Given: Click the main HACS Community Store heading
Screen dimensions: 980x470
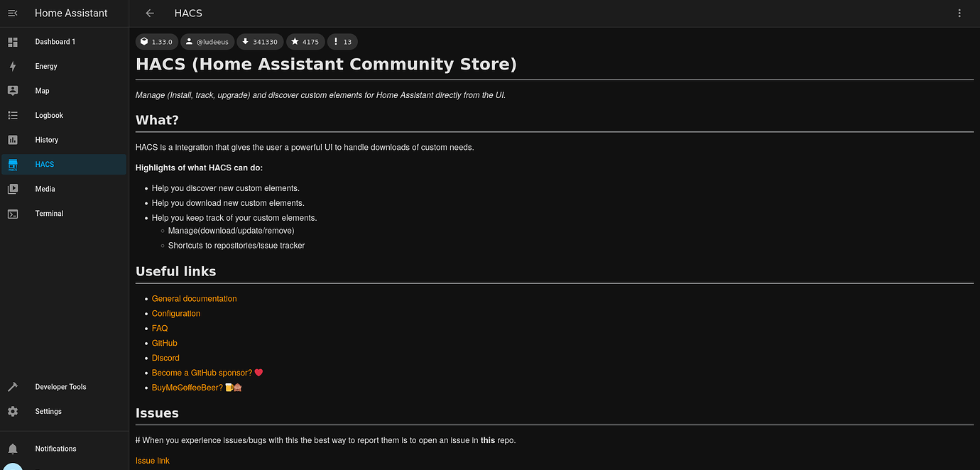Looking at the screenshot, I should pos(326,64).
